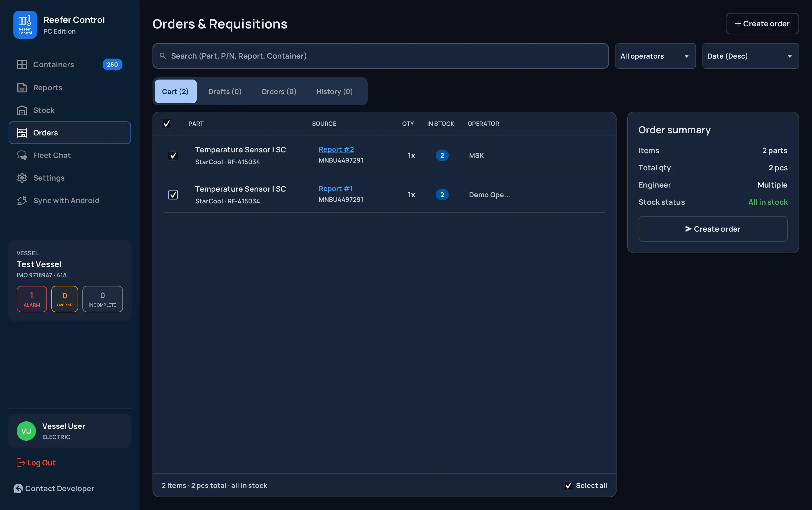Click the 1 ALARM status card
Viewport: 812px width, 510px height.
pos(32,299)
